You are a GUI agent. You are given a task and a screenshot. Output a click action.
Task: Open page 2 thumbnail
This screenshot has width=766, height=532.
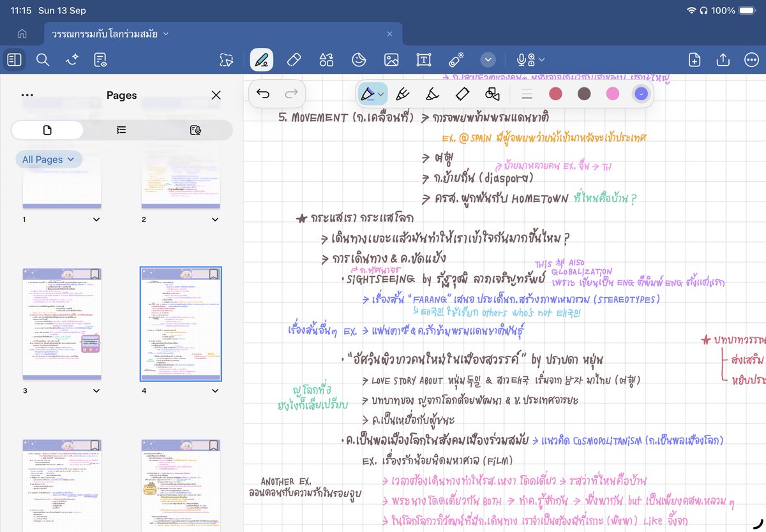coord(181,184)
